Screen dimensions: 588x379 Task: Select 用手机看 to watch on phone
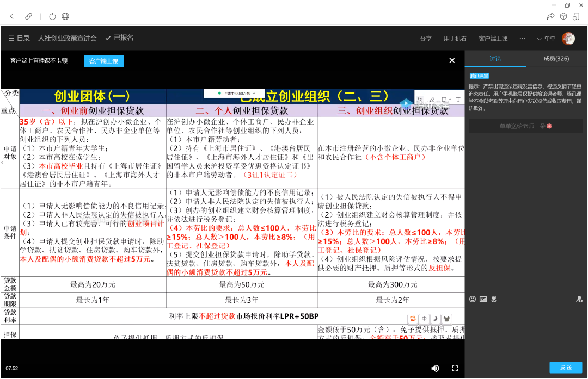point(455,39)
